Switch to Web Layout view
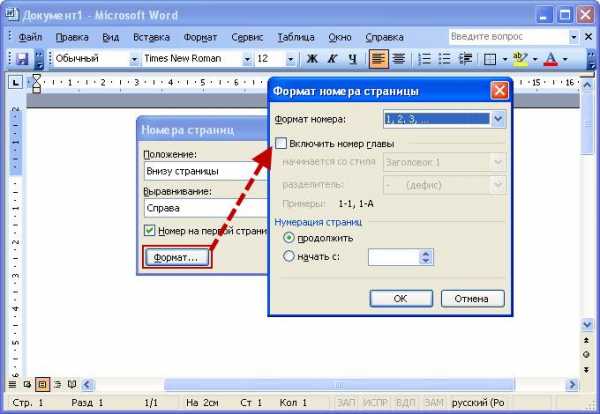The image size is (600, 414). (27, 384)
